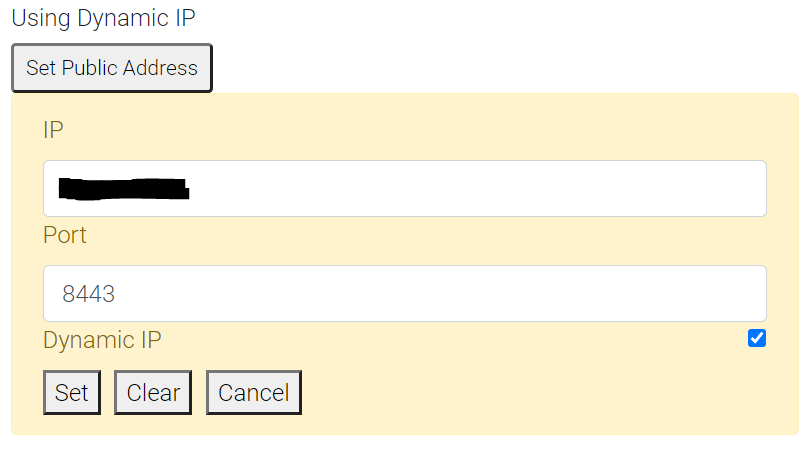
Task: Apply the address with the Set button
Action: [x=72, y=392]
